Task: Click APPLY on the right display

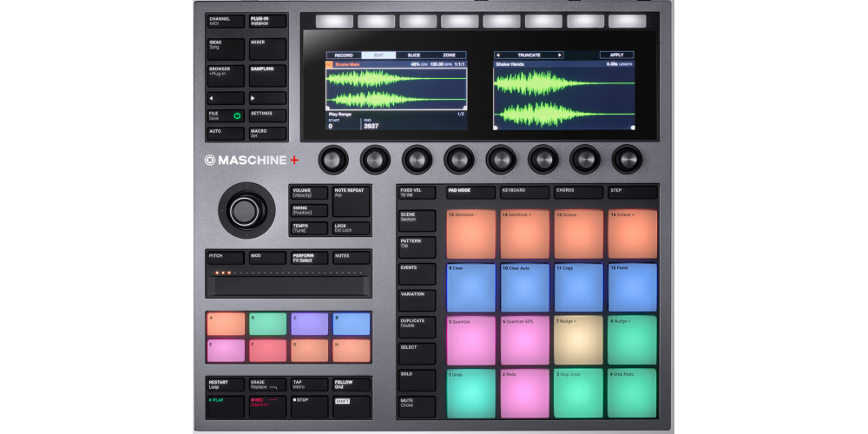Action: click(616, 56)
